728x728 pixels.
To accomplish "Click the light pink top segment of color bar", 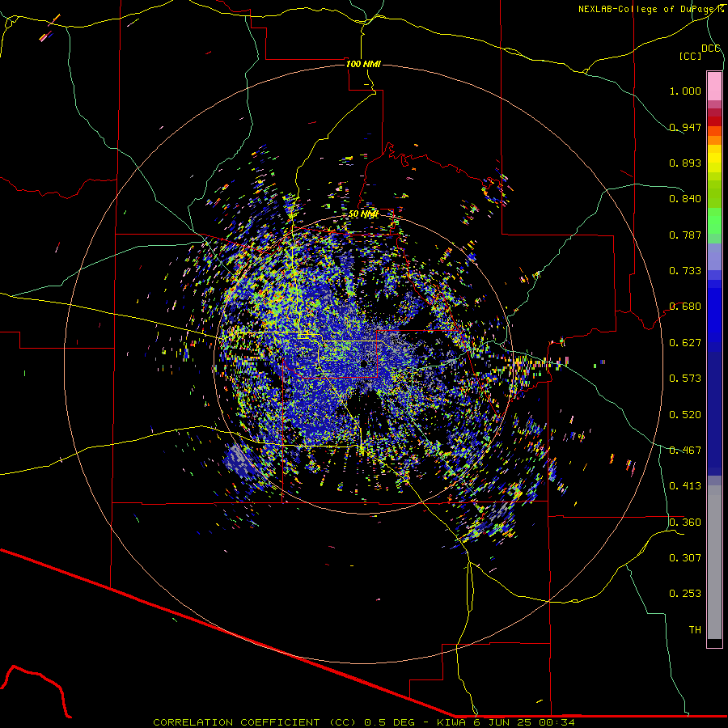I will click(x=714, y=87).
